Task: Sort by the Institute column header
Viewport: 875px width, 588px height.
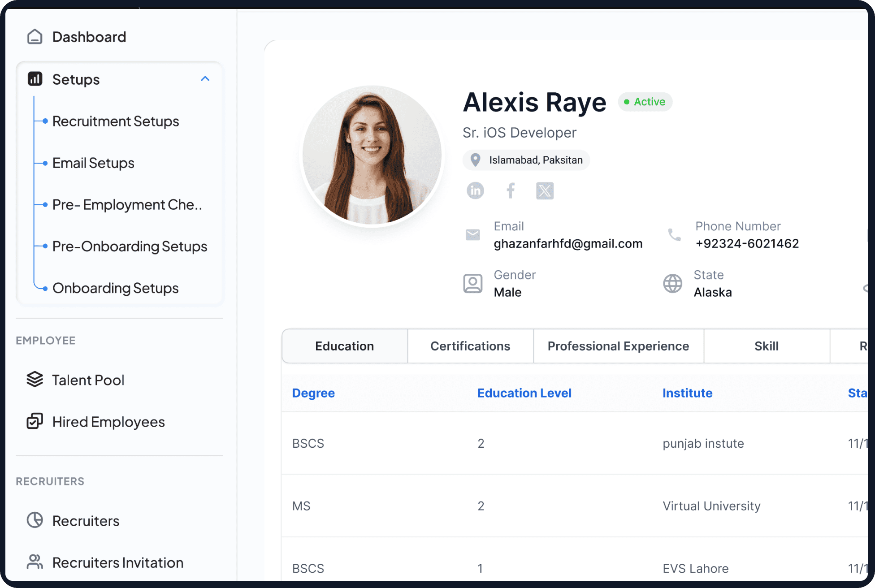Action: [x=688, y=393]
